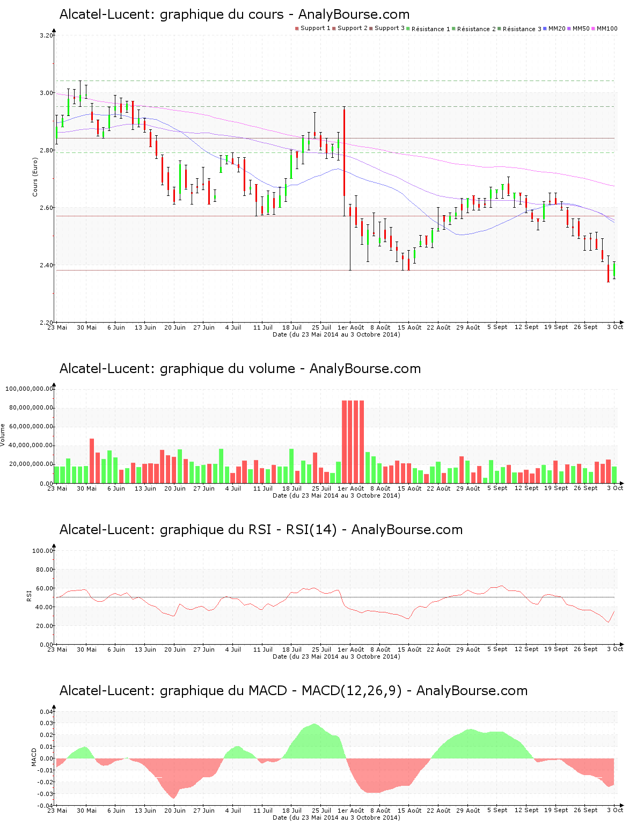Viewport: 644px width, 832px height.
Task: Click the 'MACD' vertical axis label
Action: tap(34, 757)
